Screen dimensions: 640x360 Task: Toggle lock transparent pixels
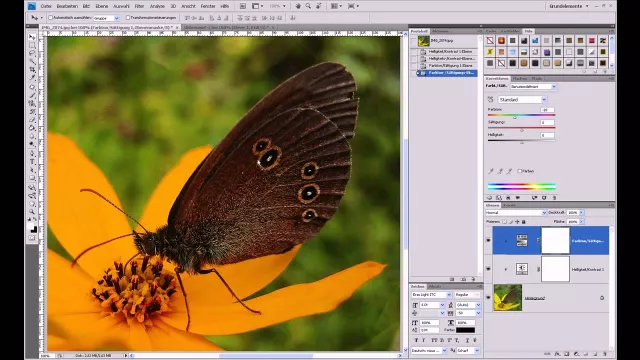tap(504, 222)
